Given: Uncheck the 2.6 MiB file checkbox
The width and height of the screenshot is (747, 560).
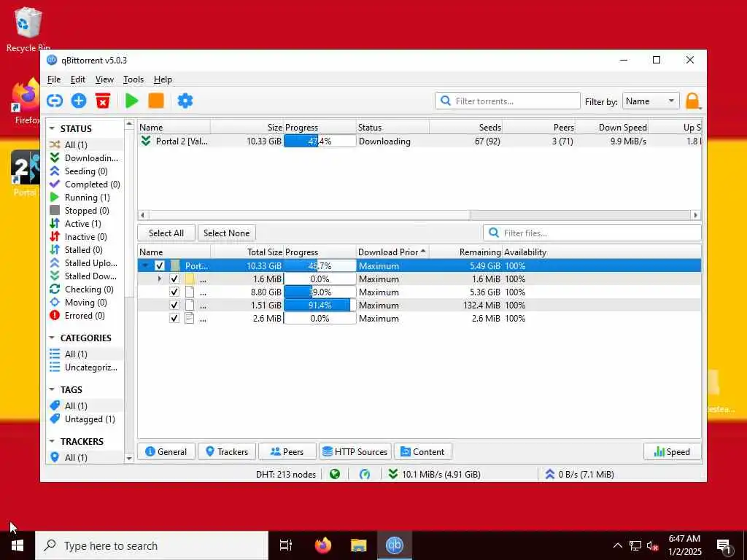Looking at the screenshot, I should [x=174, y=318].
